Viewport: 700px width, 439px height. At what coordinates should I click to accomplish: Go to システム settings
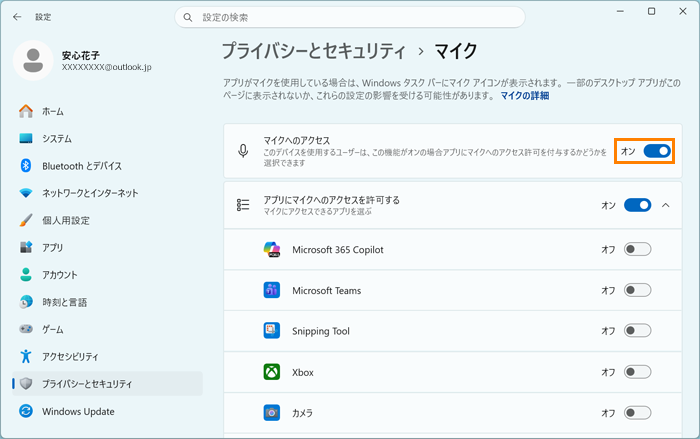click(107, 138)
